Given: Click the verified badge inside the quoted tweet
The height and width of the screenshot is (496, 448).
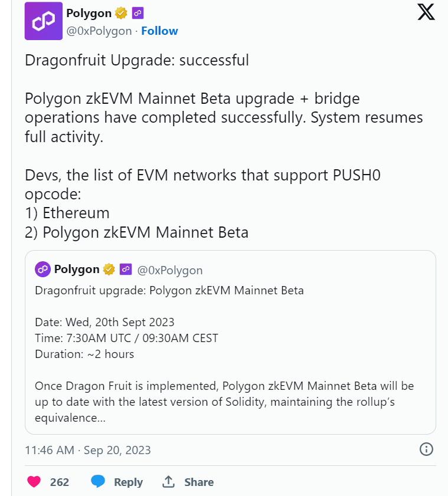Looking at the screenshot, I should (x=109, y=270).
